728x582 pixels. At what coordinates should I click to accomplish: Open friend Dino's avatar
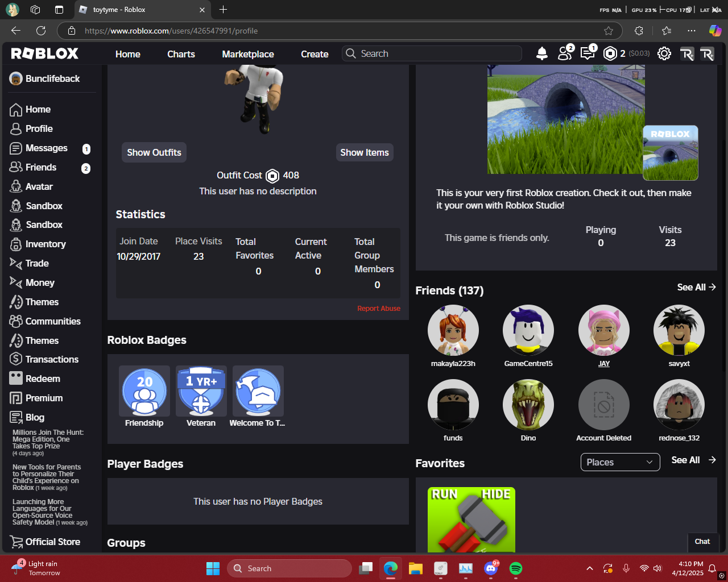528,405
